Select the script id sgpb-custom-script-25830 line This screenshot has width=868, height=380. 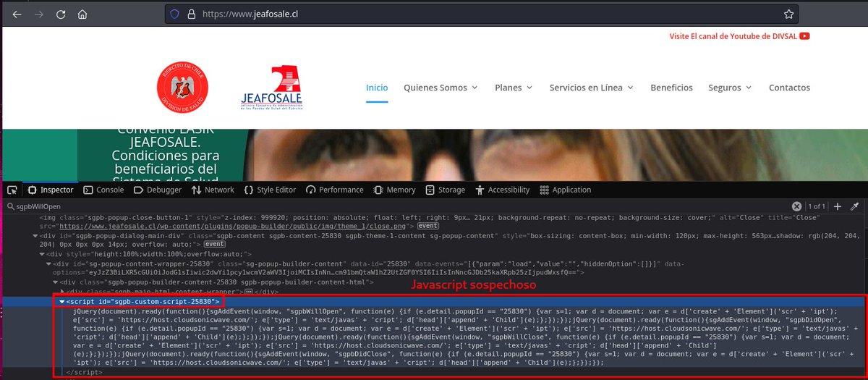tap(143, 301)
